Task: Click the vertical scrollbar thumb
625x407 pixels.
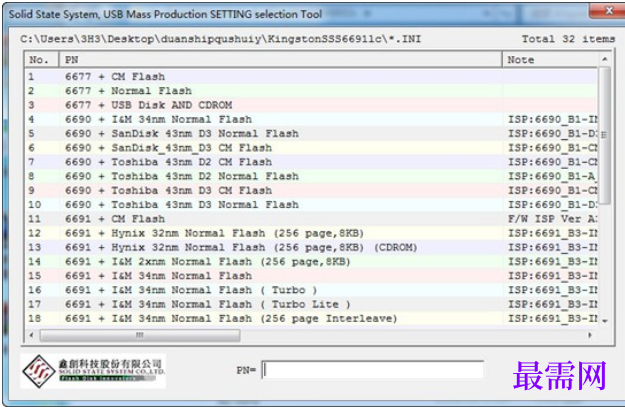Action: (605, 136)
